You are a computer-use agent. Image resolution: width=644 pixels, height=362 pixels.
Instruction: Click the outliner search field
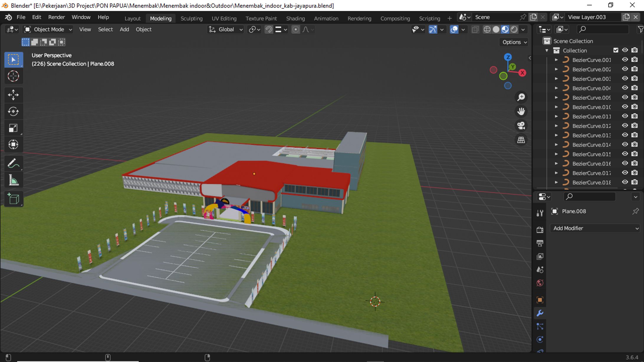tap(602, 29)
